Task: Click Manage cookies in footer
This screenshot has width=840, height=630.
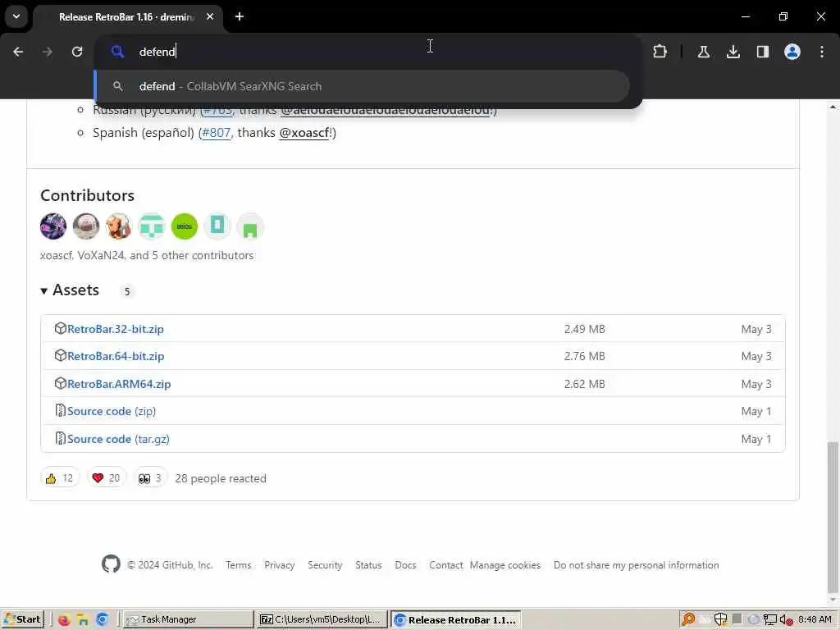Action: 505,565
